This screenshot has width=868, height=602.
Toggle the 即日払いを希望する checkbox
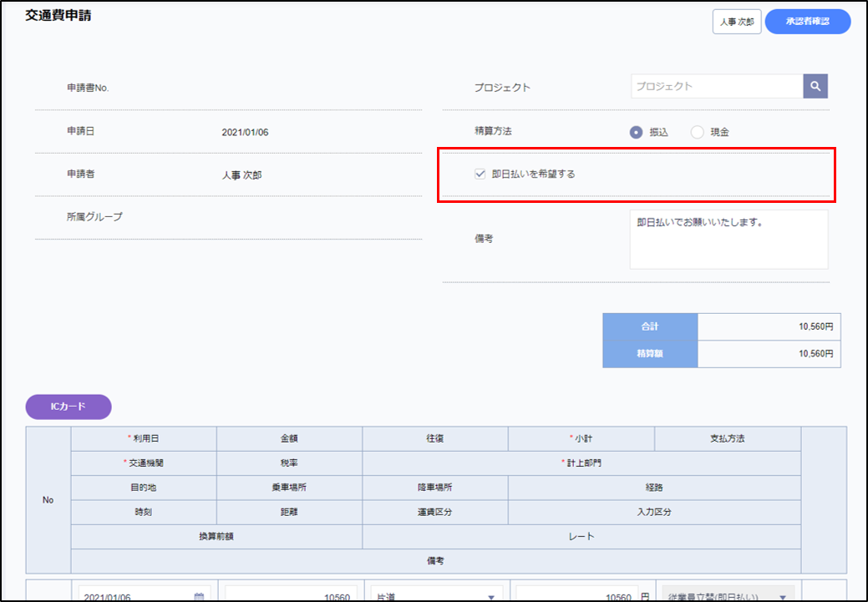coord(480,175)
